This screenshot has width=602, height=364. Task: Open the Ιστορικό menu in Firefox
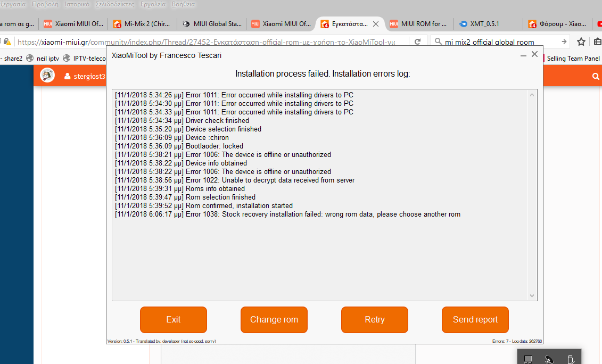pos(77,4)
